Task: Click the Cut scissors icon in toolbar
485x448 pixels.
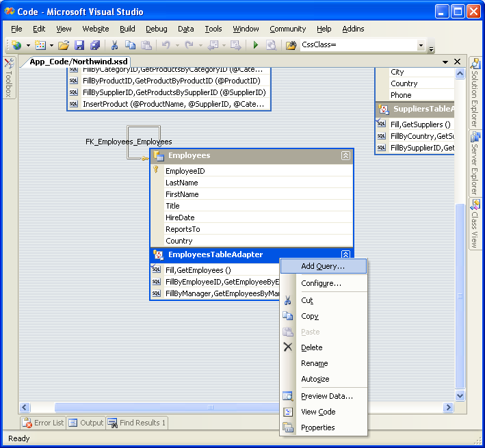Action: 115,45
